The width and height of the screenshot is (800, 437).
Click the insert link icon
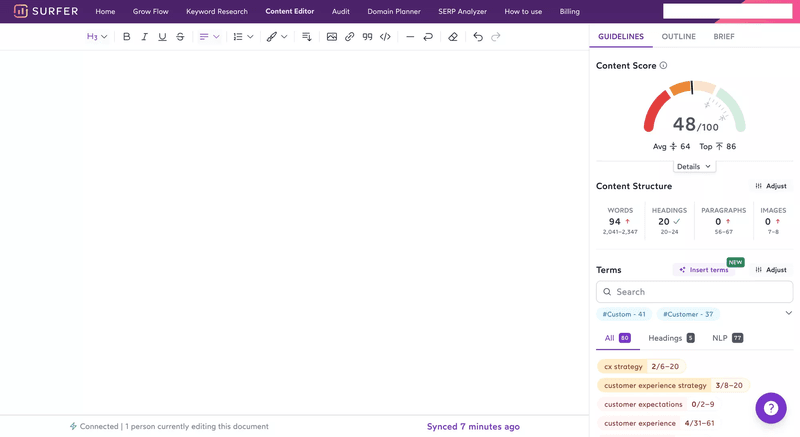[x=349, y=37]
